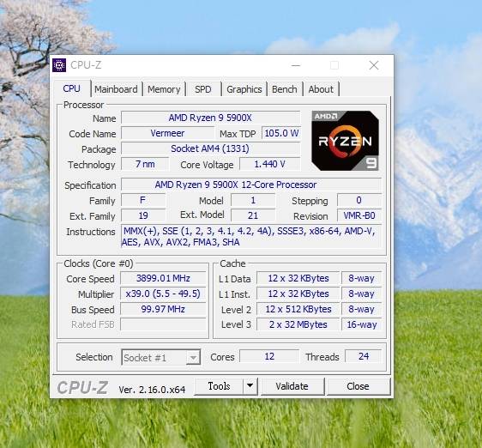482x448 pixels.
Task: Go to the Bench tab
Action: 285,89
